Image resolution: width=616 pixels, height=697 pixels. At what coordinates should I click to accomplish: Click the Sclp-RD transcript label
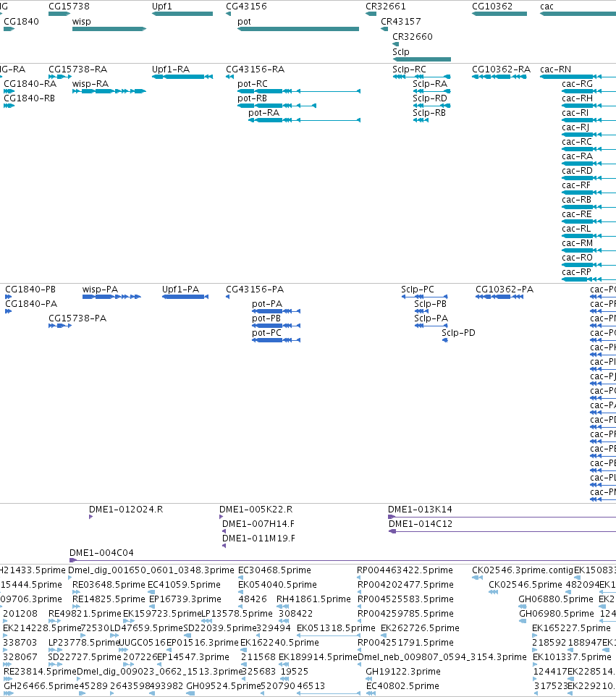(x=430, y=98)
